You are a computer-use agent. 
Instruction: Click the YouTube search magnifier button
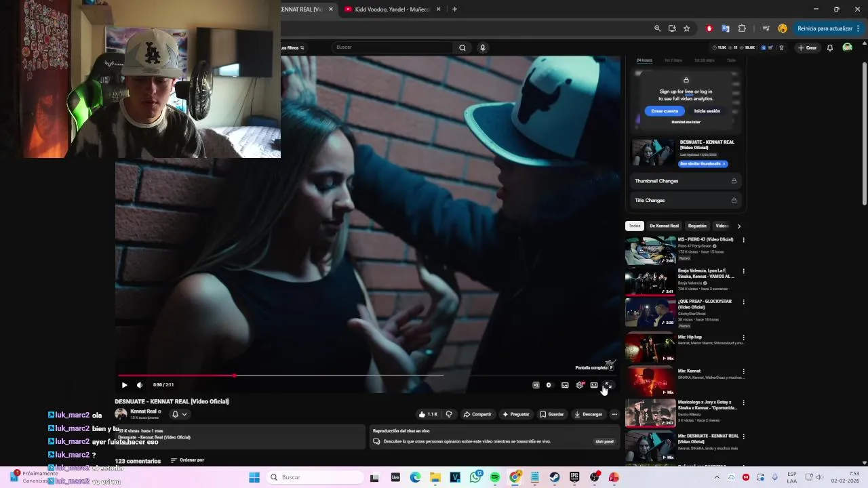pyautogui.click(x=462, y=47)
